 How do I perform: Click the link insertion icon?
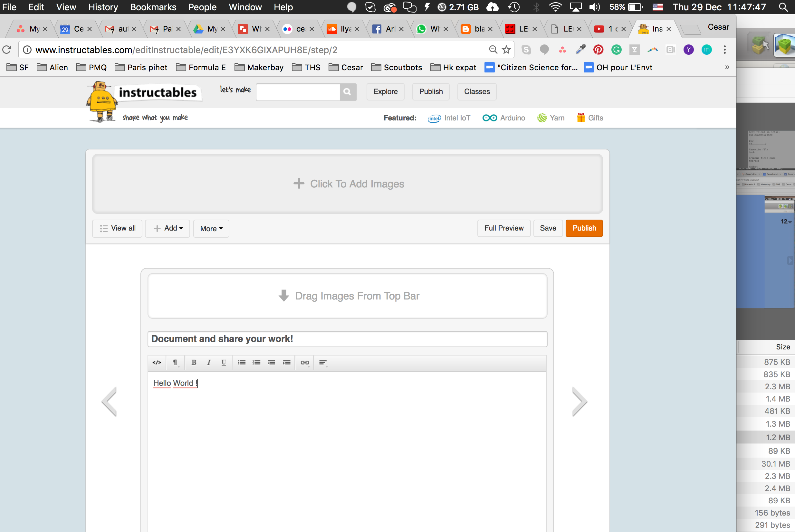305,362
